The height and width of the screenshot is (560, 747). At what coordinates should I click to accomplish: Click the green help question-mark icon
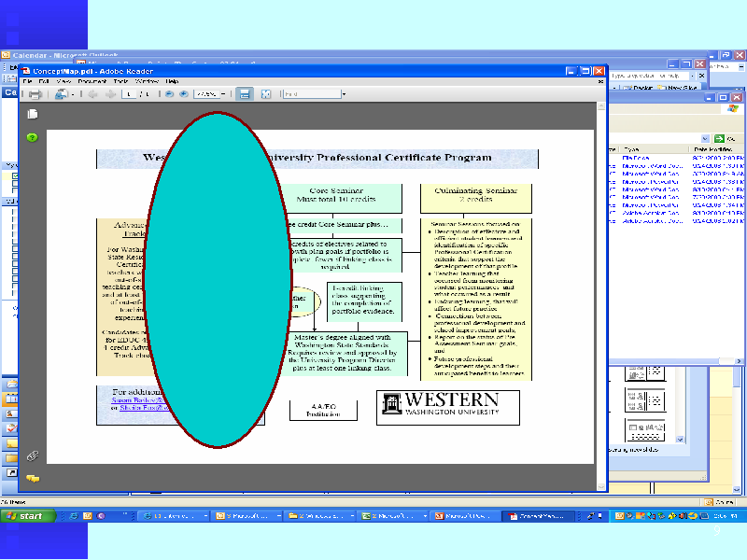click(32, 137)
